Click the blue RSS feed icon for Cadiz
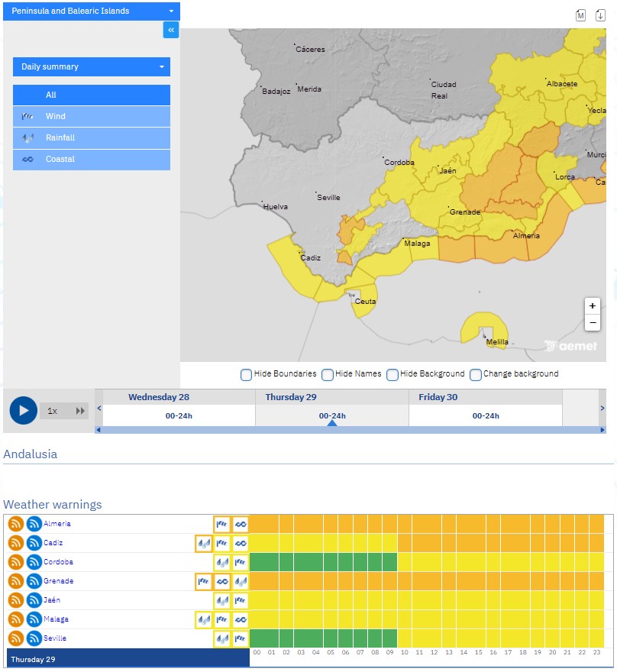The height and width of the screenshot is (672, 617). click(x=34, y=543)
